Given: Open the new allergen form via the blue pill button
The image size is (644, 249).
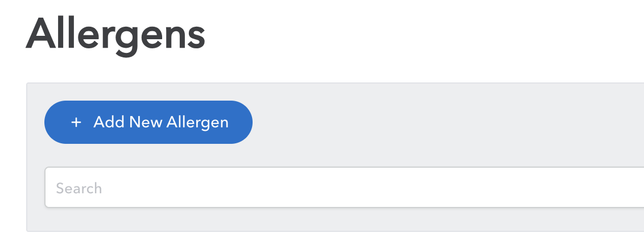Looking at the screenshot, I should pos(148,122).
